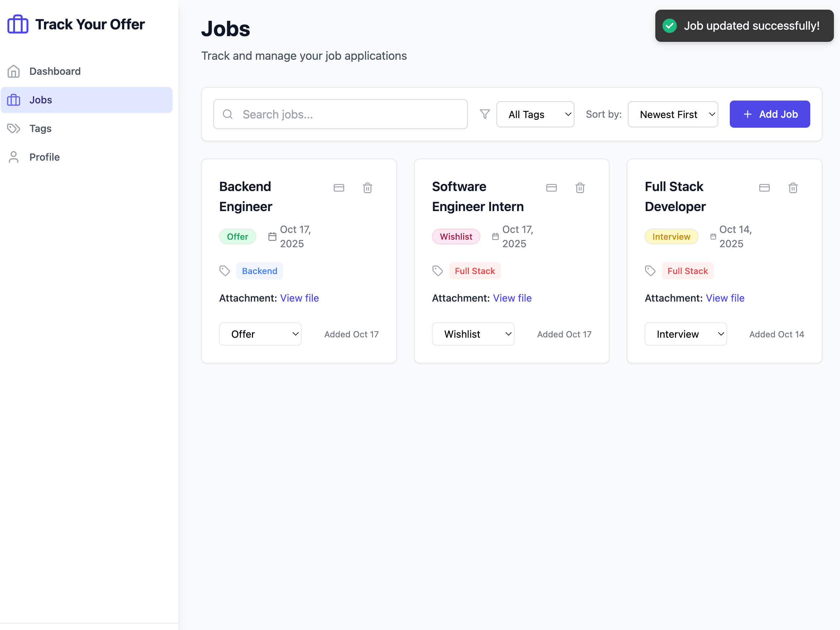Open the filter funnel icon
The image size is (840, 630).
485,114
